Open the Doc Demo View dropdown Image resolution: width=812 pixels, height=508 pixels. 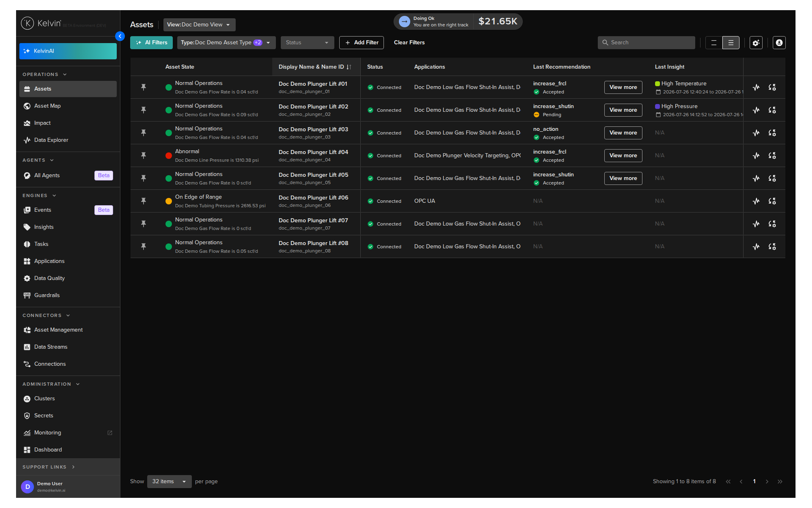point(199,25)
